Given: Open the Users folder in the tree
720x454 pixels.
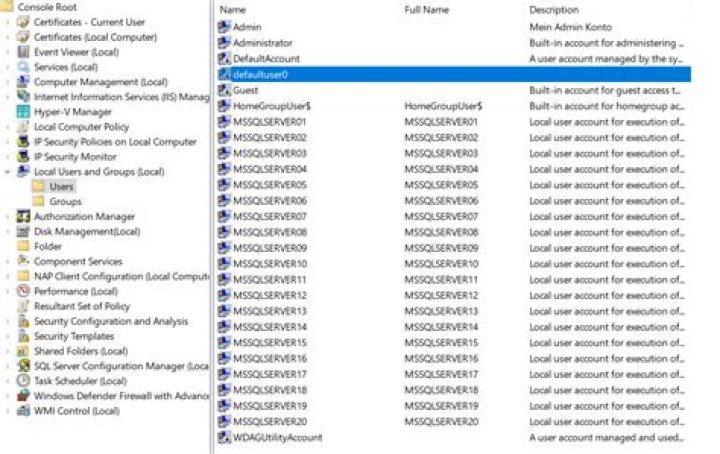Looking at the screenshot, I should point(61,187).
